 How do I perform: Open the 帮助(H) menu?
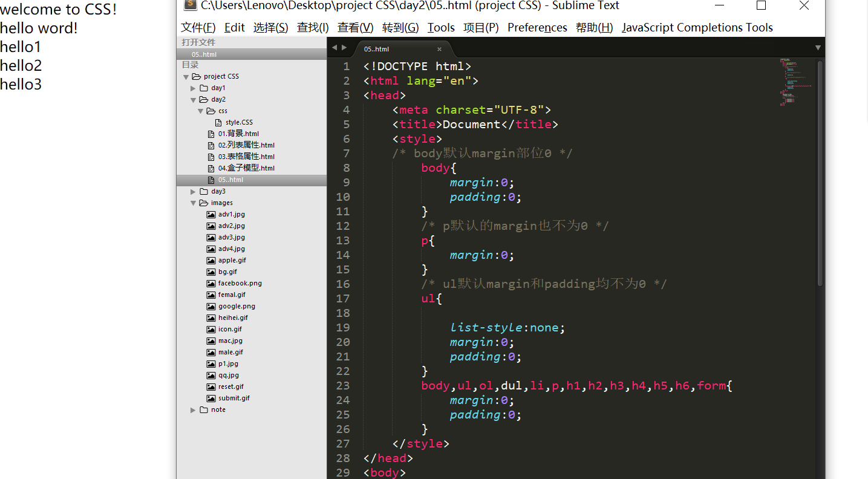(595, 28)
